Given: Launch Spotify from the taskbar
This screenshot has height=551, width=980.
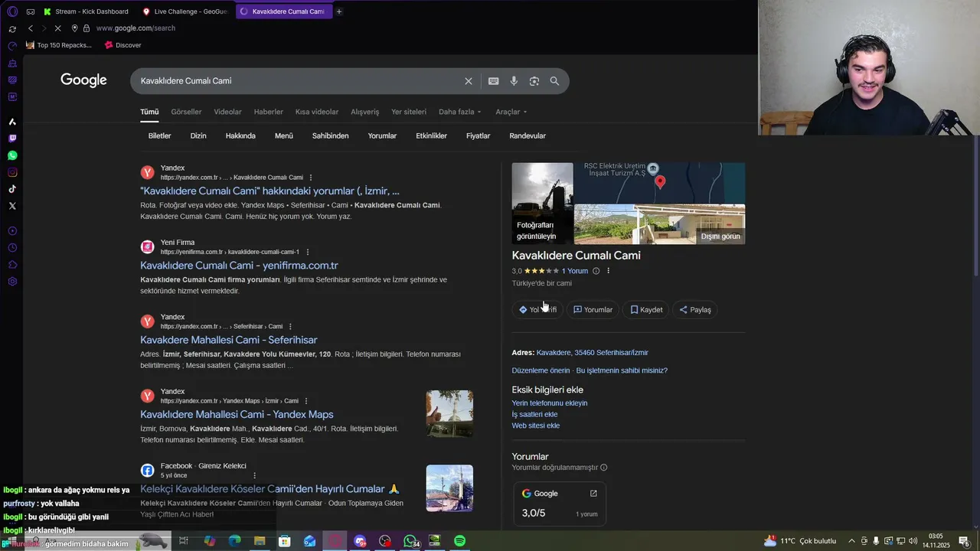Looking at the screenshot, I should click(459, 541).
